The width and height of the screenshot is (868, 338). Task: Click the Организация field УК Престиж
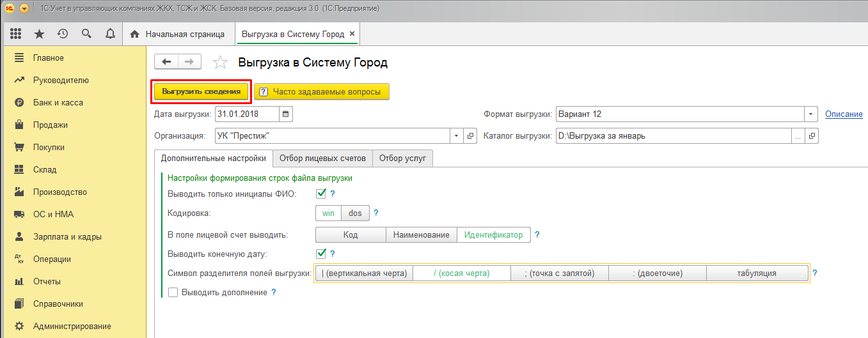333,136
